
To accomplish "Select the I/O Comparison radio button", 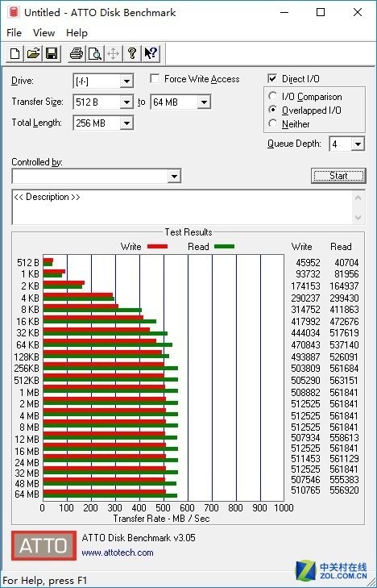I will tap(273, 96).
